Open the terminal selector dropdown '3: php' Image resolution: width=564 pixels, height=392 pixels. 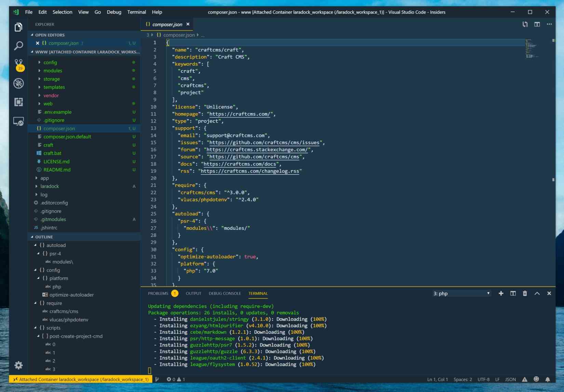tap(461, 293)
